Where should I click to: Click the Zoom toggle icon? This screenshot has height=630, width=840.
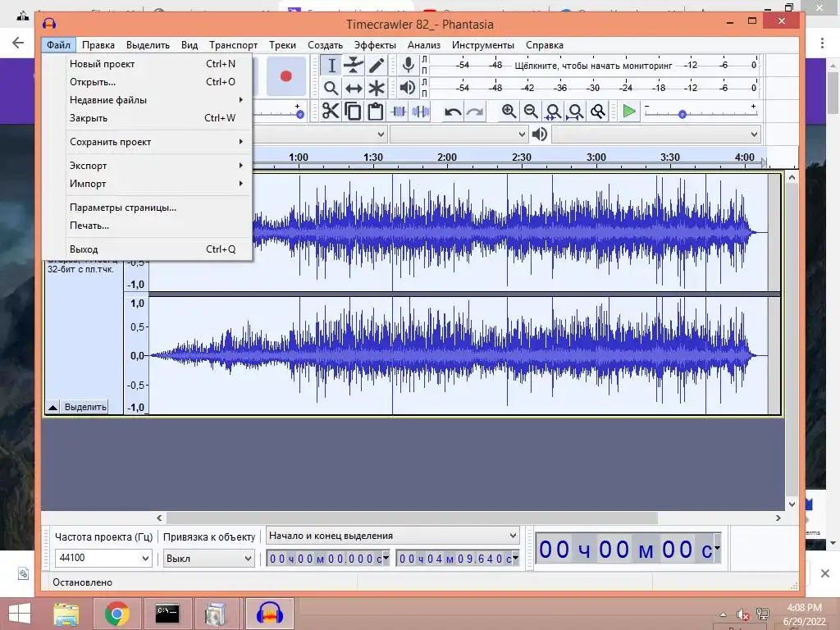pos(597,112)
